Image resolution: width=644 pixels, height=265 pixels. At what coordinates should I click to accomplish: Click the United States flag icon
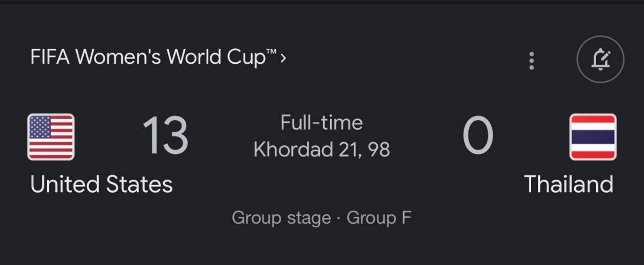click(x=51, y=137)
